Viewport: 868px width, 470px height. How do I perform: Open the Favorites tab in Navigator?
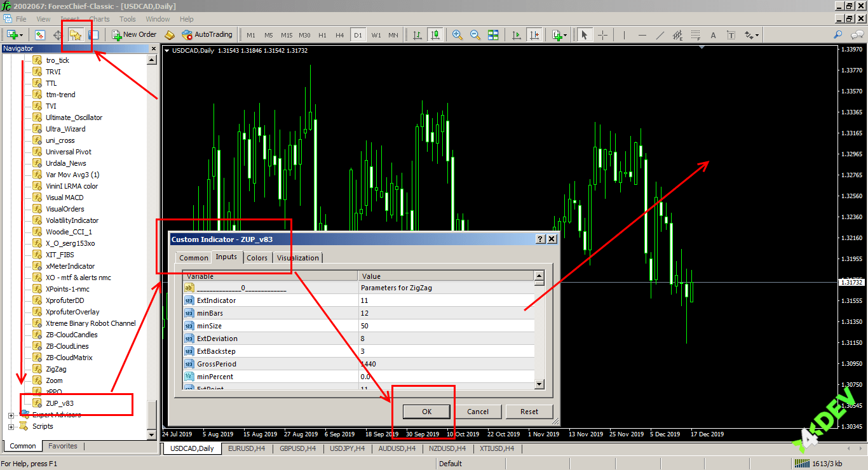click(x=63, y=446)
